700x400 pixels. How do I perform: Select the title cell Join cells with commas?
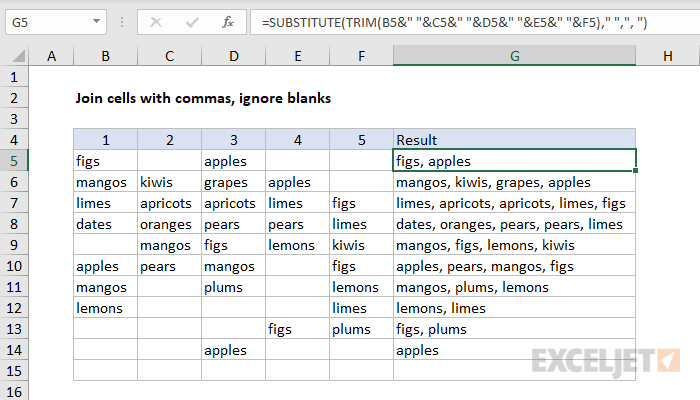[203, 98]
